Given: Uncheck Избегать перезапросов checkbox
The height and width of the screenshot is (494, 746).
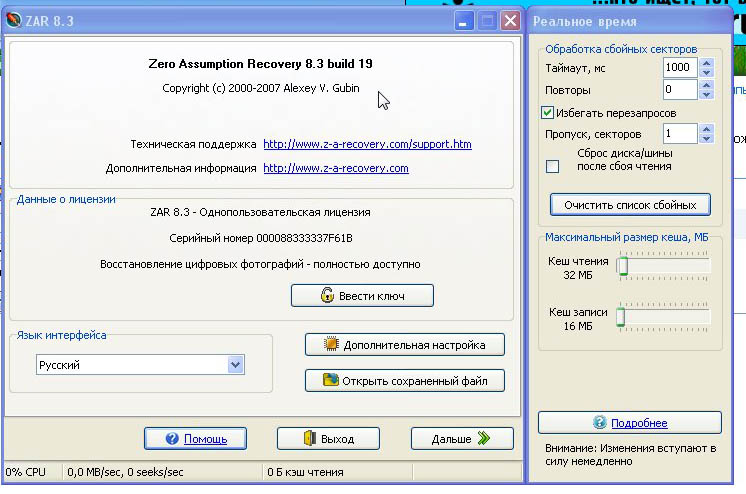Looking at the screenshot, I should pyautogui.click(x=547, y=113).
